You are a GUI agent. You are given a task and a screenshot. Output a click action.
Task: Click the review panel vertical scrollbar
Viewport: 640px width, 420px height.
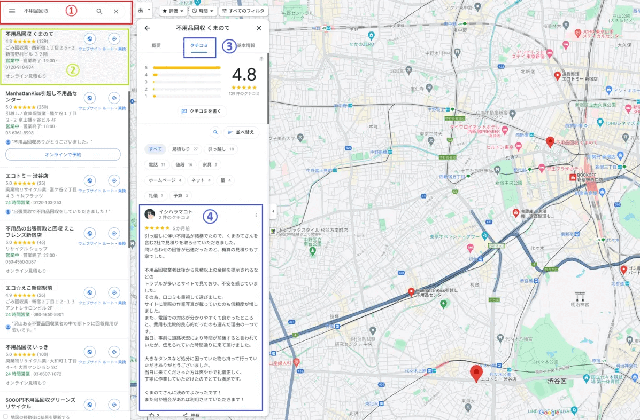click(x=268, y=88)
